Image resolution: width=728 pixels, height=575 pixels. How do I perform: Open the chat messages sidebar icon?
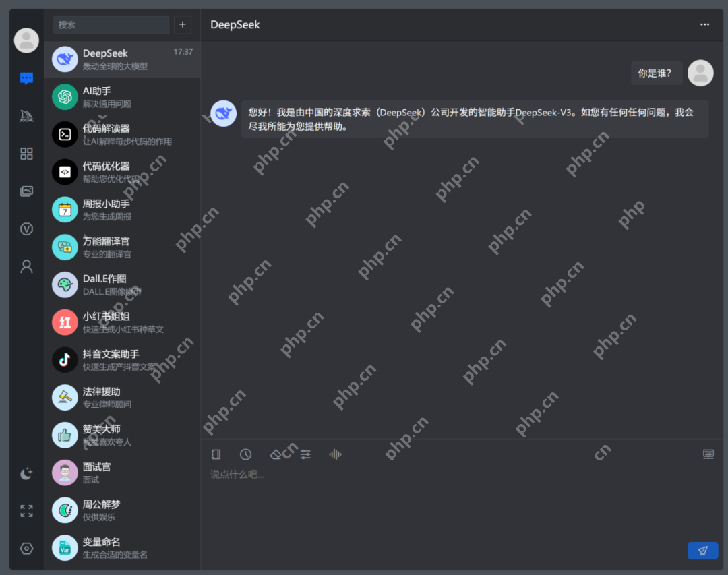click(26, 78)
